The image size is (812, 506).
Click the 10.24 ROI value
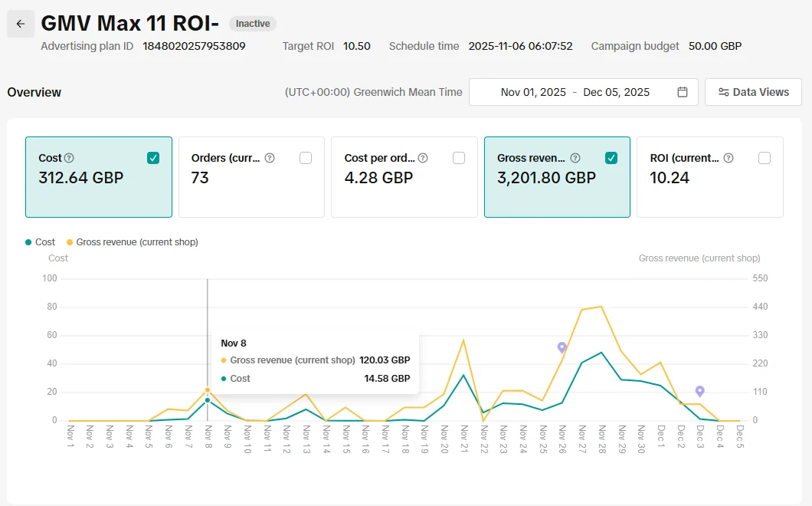coord(670,178)
